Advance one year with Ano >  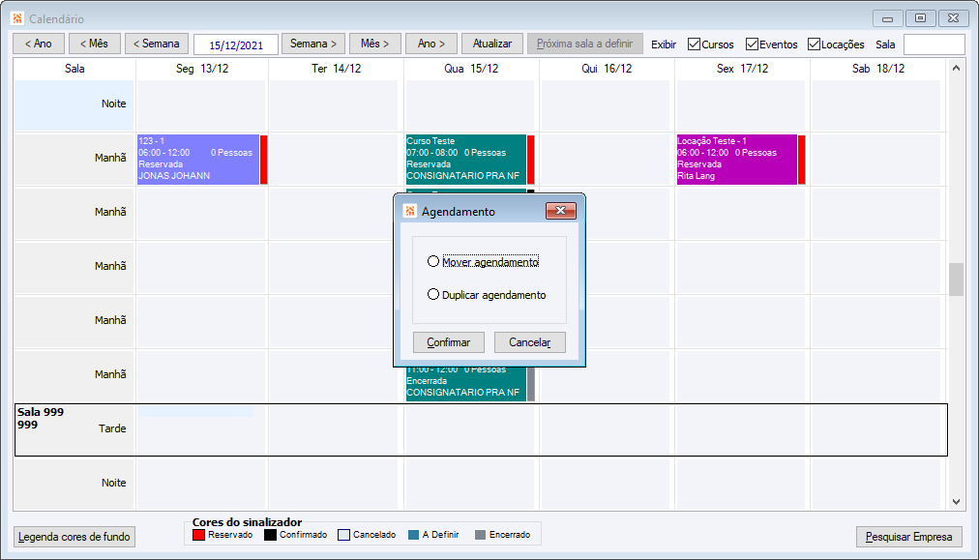pyautogui.click(x=431, y=44)
